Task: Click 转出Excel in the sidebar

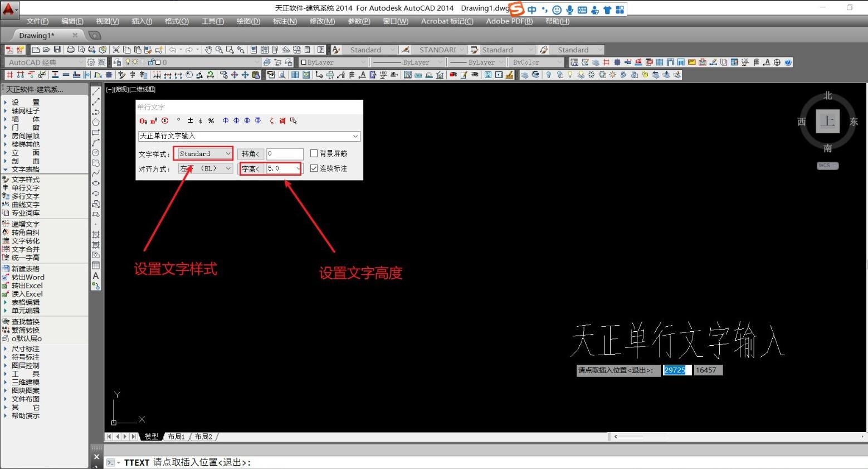Action: (x=27, y=286)
